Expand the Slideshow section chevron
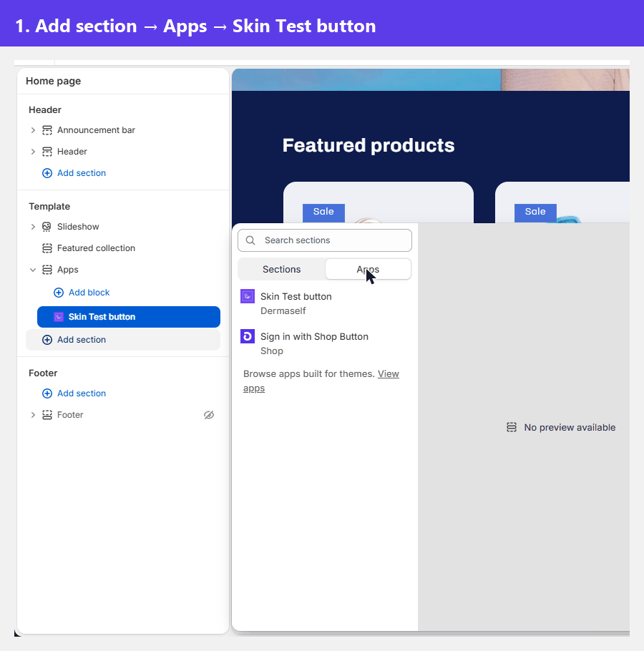The height and width of the screenshot is (651, 644). (x=33, y=227)
